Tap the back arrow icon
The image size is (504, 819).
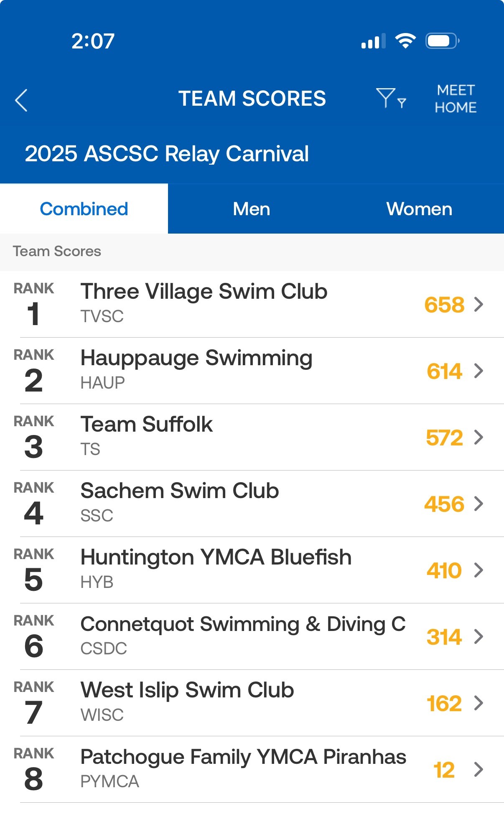point(21,100)
